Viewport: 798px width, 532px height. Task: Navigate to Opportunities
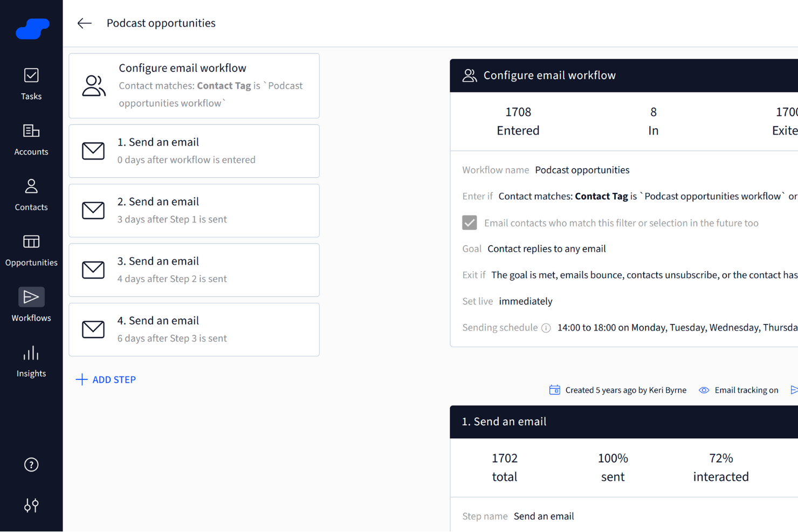coord(31,250)
